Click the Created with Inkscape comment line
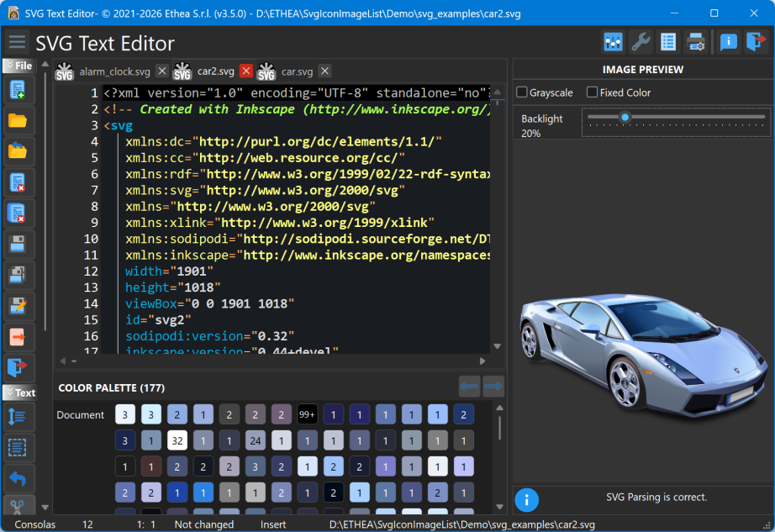775x532 pixels. (x=297, y=109)
